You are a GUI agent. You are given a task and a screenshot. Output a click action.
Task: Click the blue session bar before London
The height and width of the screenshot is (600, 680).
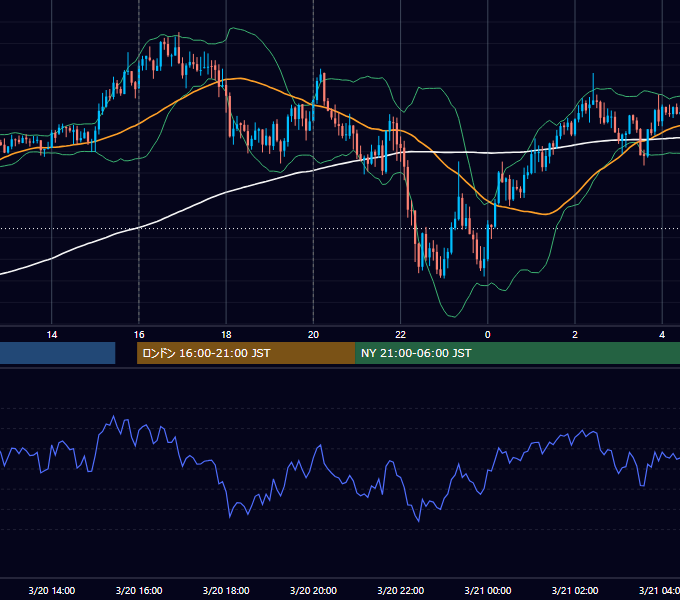(x=58, y=353)
